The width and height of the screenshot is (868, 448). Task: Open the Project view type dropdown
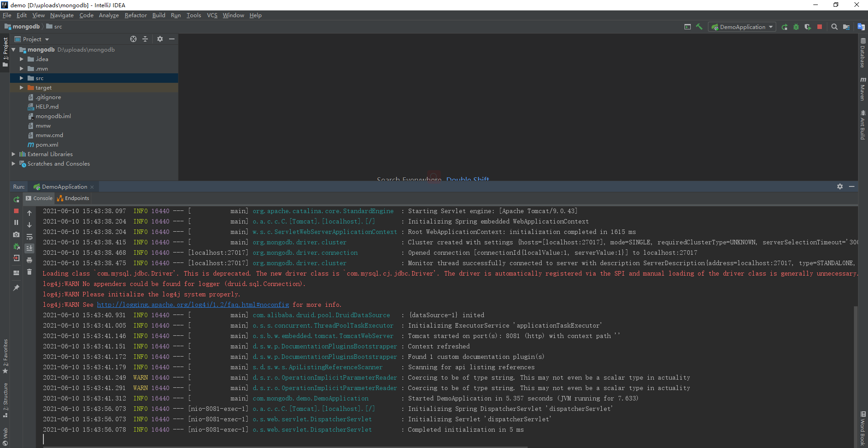(x=32, y=39)
